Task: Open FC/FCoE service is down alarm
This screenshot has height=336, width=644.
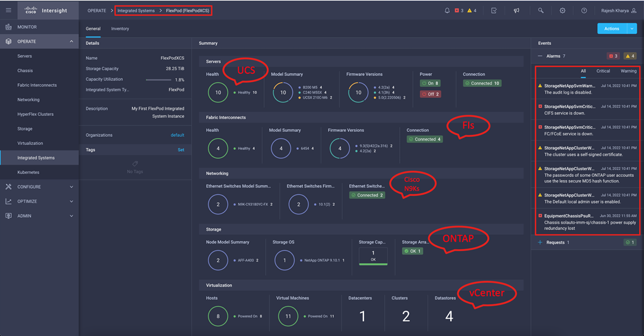Action: click(x=588, y=131)
